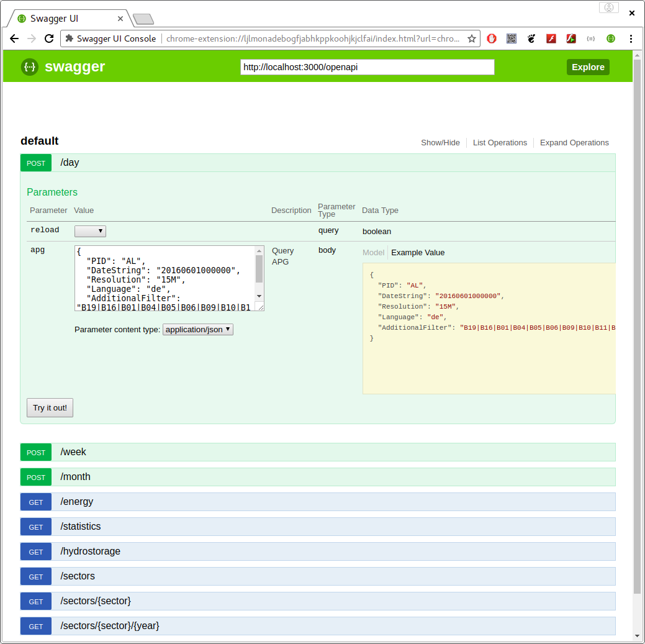Open Chrome three-dot menu
Screen dimensions: 645x644
click(x=631, y=39)
